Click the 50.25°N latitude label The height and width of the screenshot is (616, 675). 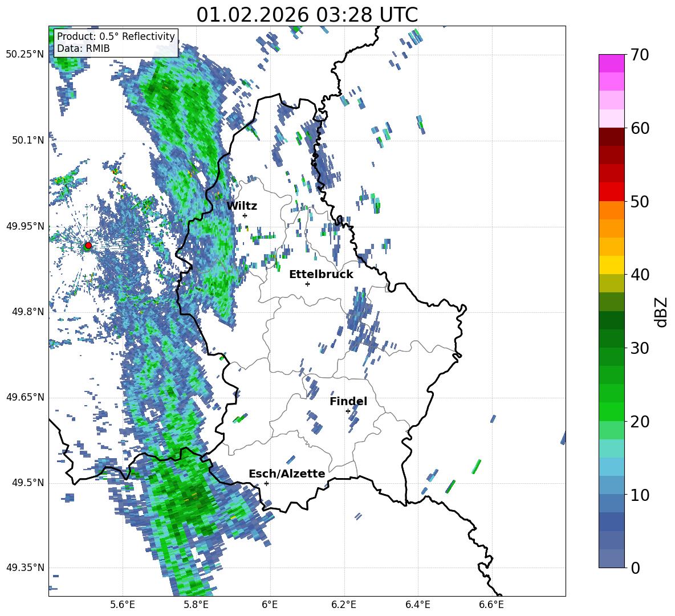pos(25,55)
